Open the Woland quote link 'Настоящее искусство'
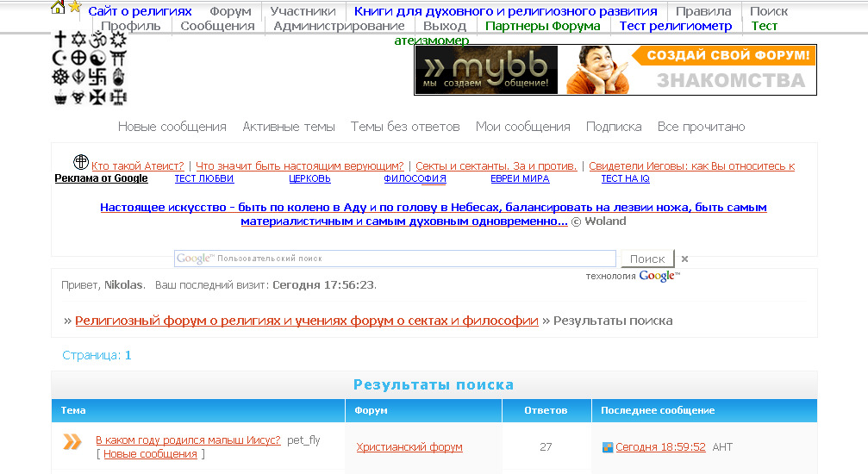The height and width of the screenshot is (474, 868). click(434, 214)
